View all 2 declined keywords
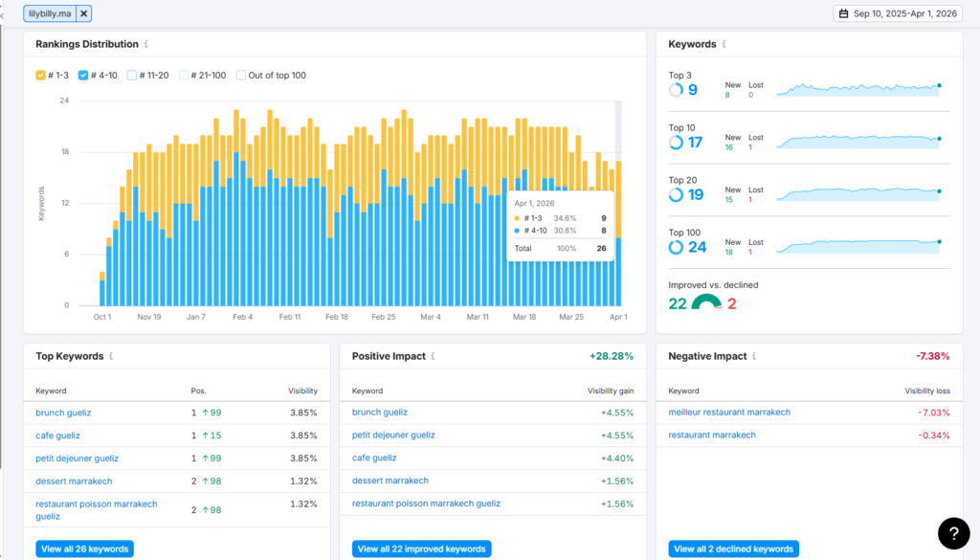Viewport: 980px width, 560px height. (x=733, y=549)
